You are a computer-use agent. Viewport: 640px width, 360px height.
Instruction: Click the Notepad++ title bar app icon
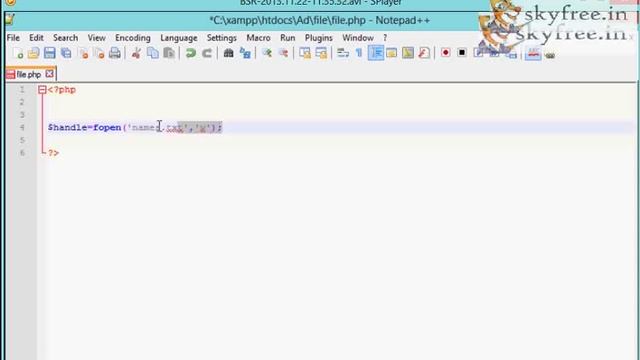[10, 19]
